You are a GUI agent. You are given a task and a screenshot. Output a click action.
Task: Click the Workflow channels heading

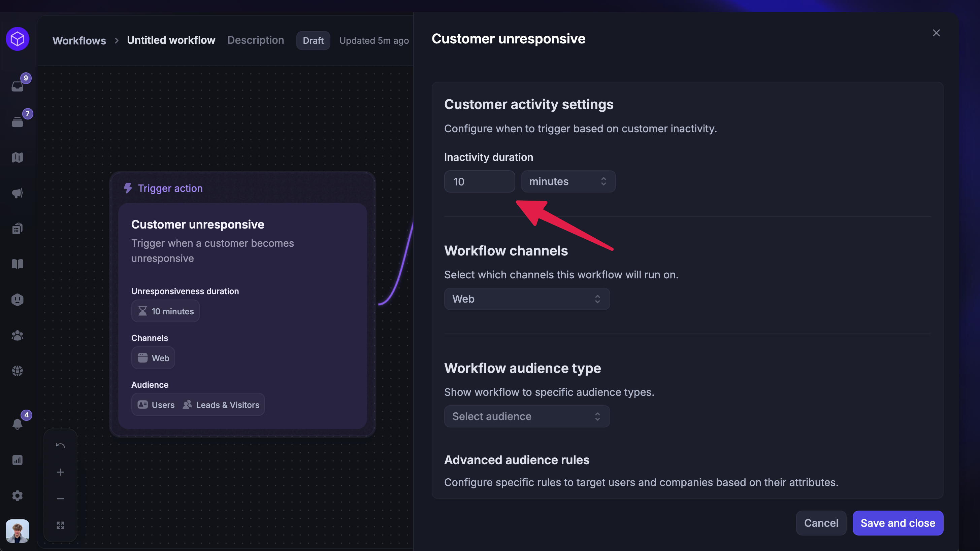point(506,251)
